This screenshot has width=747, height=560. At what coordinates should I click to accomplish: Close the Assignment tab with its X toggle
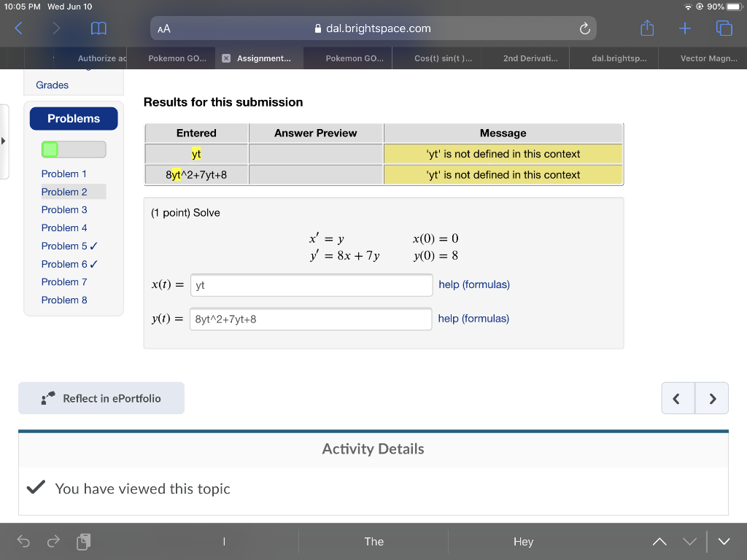[x=226, y=57]
